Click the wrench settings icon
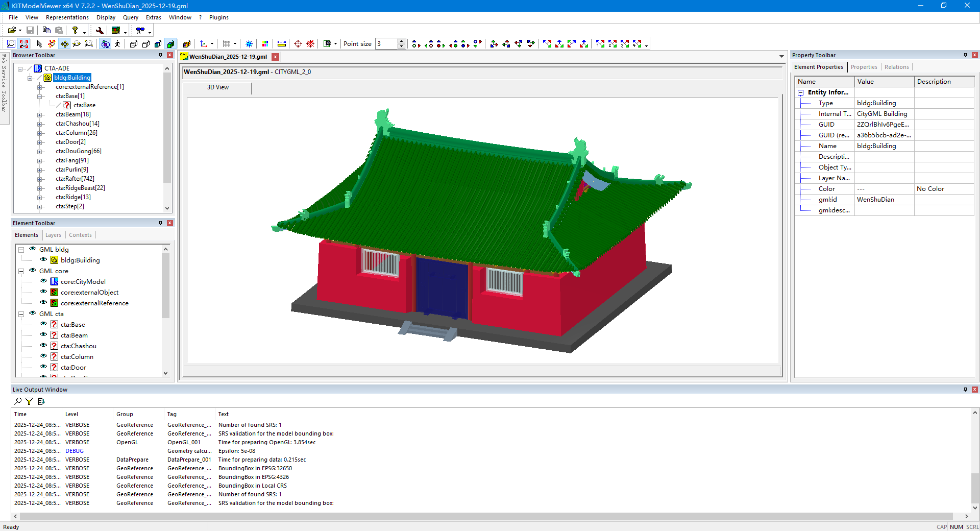This screenshot has width=980, height=531. point(100,31)
